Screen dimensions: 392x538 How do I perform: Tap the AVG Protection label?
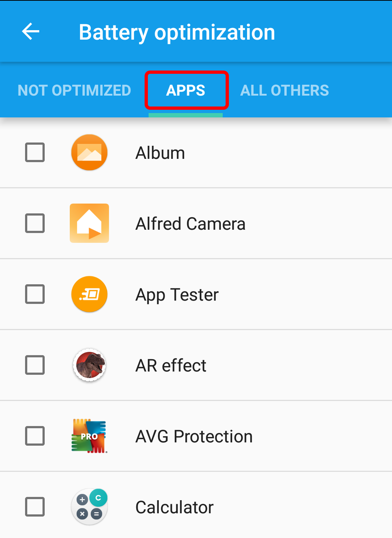(194, 436)
